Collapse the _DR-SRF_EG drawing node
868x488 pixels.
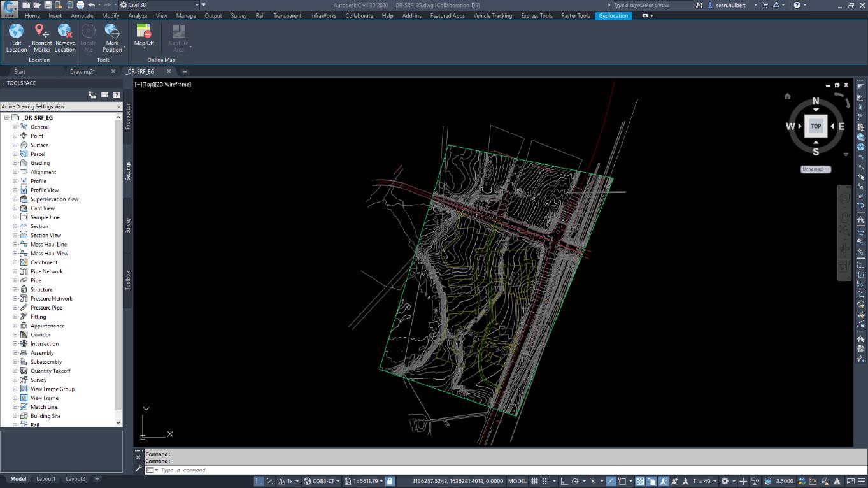pos(6,118)
